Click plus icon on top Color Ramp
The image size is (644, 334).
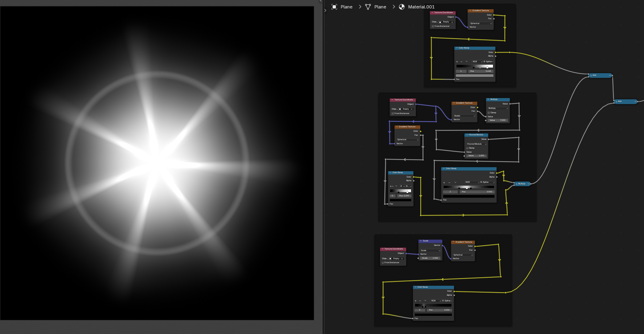[x=457, y=62]
